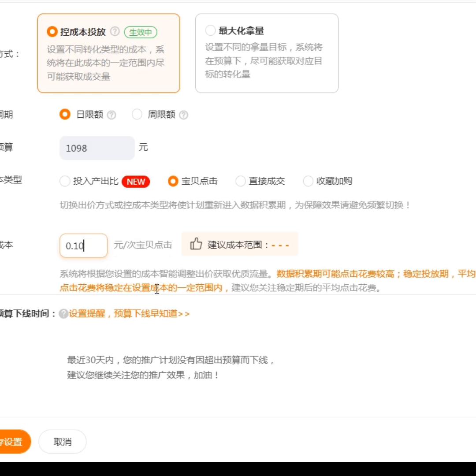
Task: Click the help icon before 设置提醒 link
Action: (63, 314)
